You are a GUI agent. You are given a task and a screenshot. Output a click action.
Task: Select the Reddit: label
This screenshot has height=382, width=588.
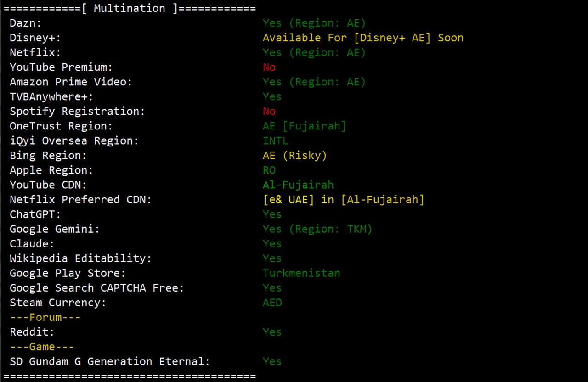(32, 332)
